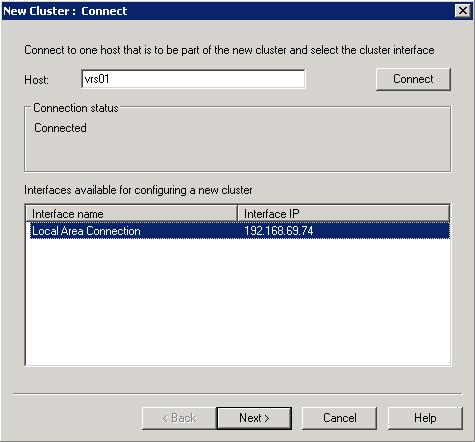Click the "Interfaces available for configuring" label
The image size is (475, 442).
138,190
